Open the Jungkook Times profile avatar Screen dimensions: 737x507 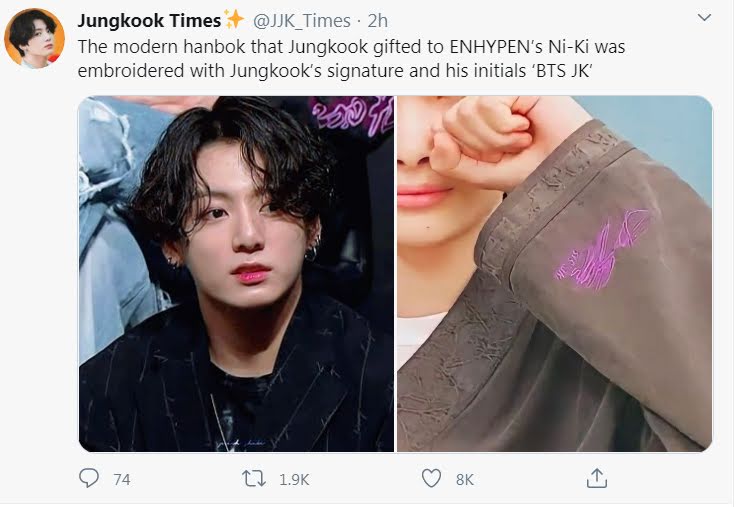click(x=34, y=38)
